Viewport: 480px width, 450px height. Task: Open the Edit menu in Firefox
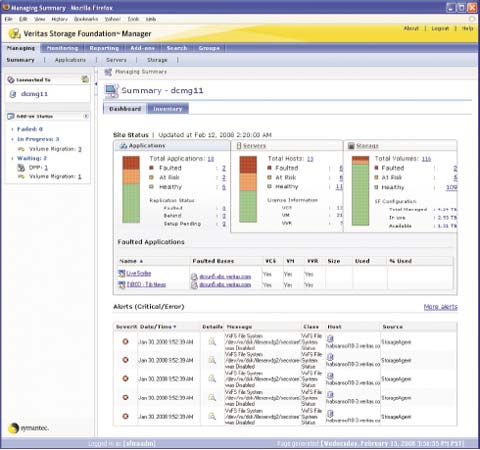[x=23, y=19]
